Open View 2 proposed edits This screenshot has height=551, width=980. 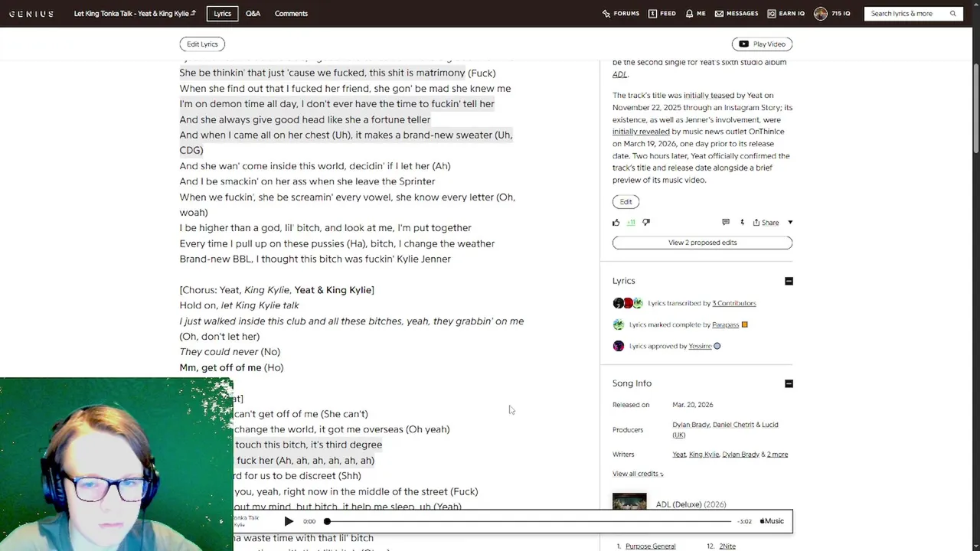tap(702, 243)
